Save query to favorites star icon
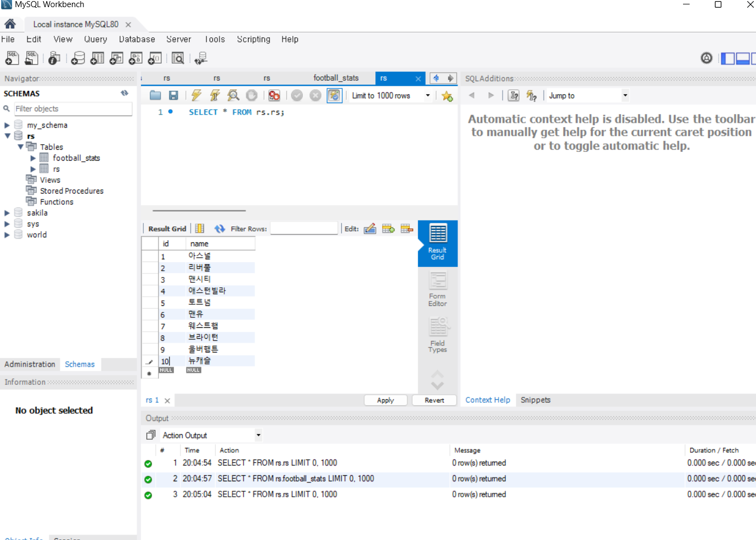The height and width of the screenshot is (540, 756). [447, 96]
